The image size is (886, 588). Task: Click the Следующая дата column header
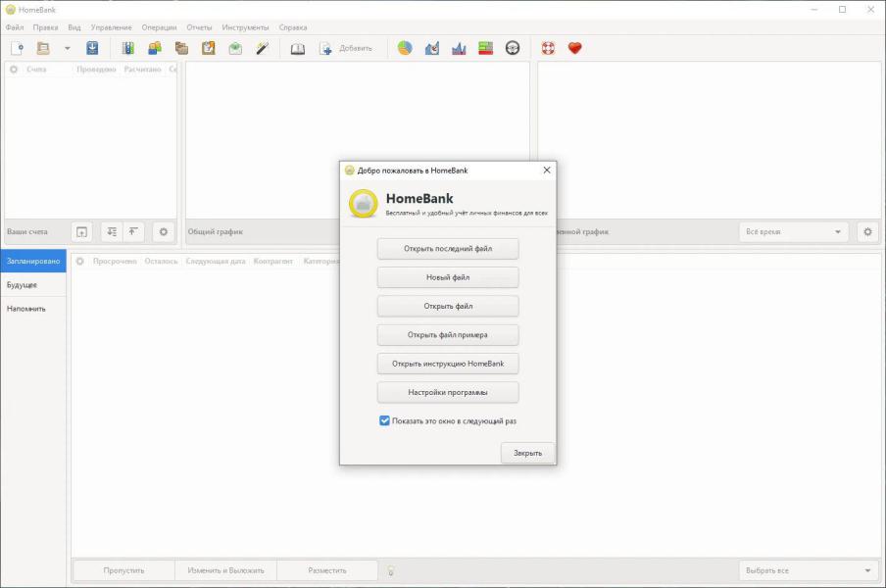tap(216, 261)
